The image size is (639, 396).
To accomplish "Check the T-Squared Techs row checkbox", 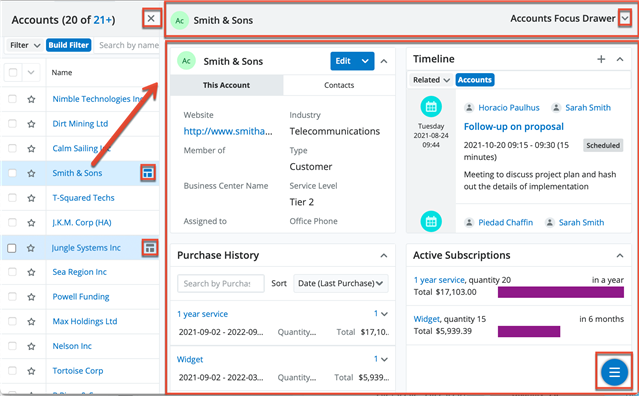I will pos(13,198).
